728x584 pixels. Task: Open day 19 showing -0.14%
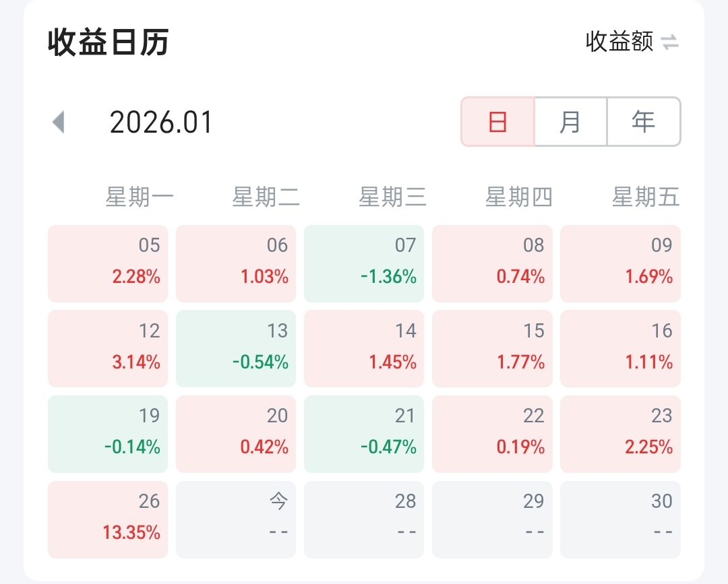pyautogui.click(x=108, y=434)
